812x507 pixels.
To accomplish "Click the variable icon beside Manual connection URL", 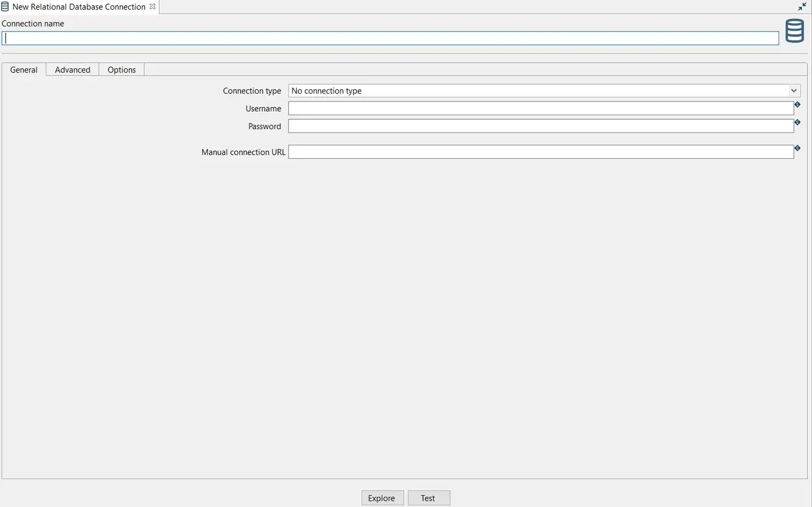I will [x=797, y=148].
